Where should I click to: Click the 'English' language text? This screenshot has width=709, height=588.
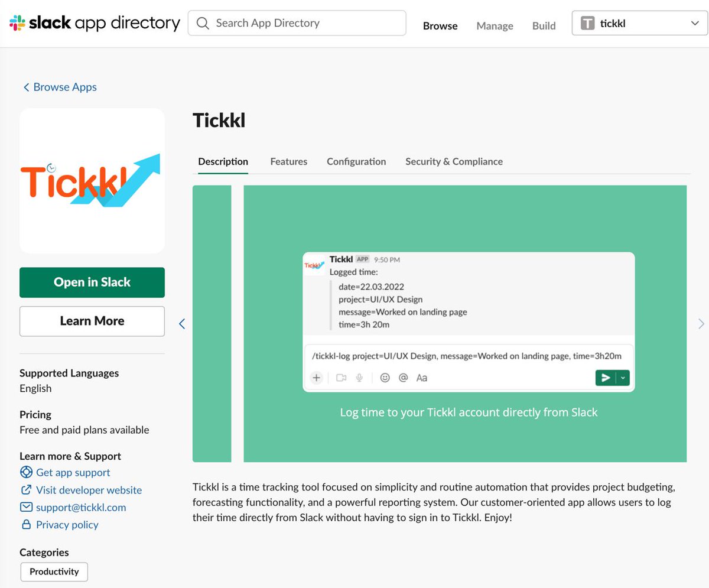[35, 388]
